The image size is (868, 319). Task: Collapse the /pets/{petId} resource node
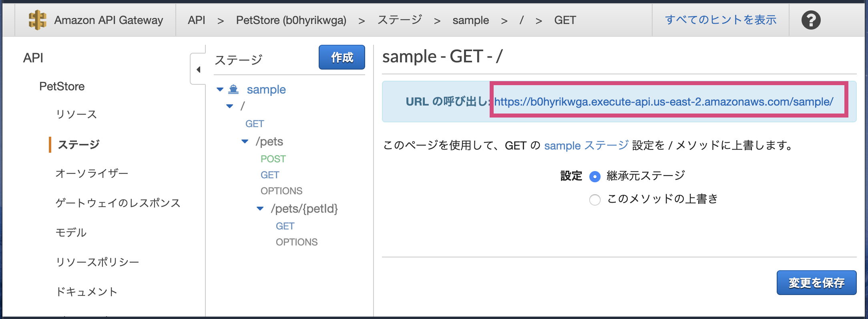pyautogui.click(x=260, y=209)
